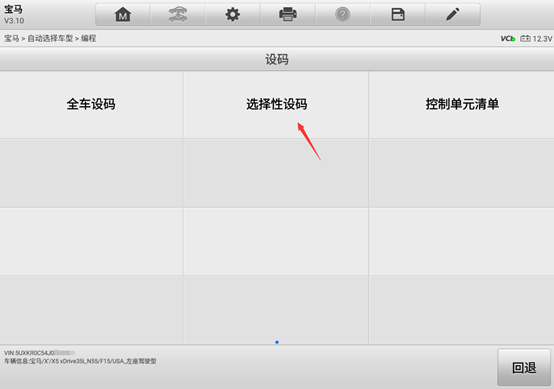The image size is (554, 389).
Task: Choose 选择性设码 option
Action: click(x=276, y=105)
